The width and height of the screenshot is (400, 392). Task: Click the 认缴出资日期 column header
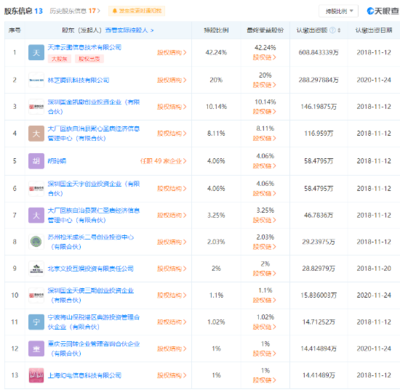[x=374, y=30]
